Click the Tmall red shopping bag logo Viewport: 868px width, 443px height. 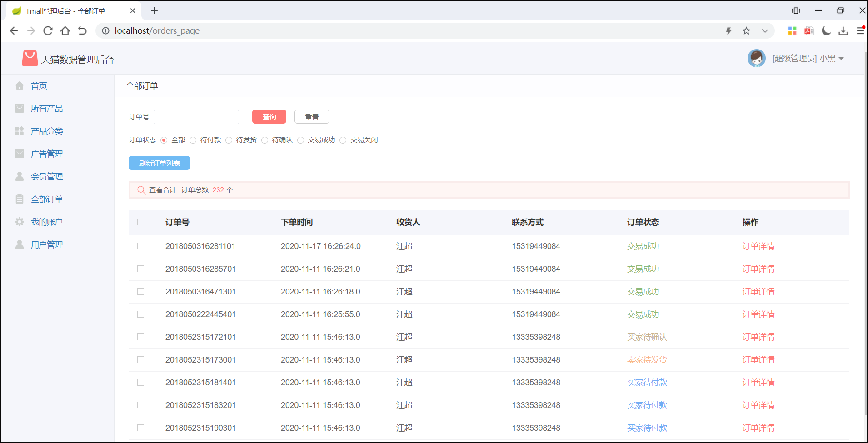[30, 59]
